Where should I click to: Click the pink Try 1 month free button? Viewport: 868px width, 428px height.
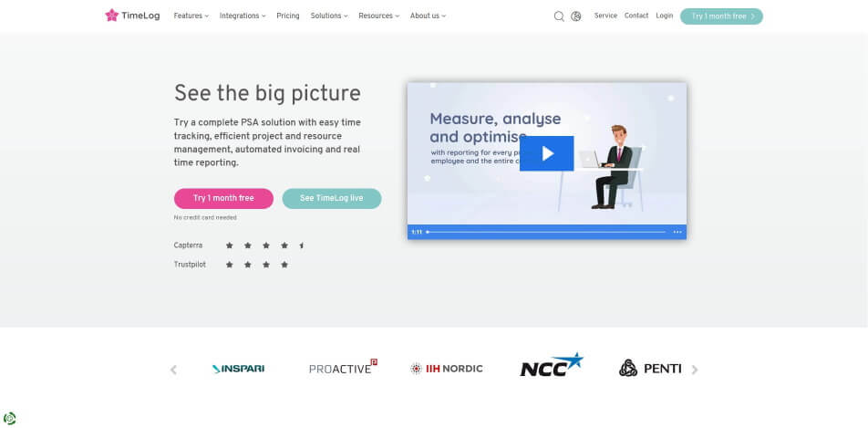click(223, 198)
